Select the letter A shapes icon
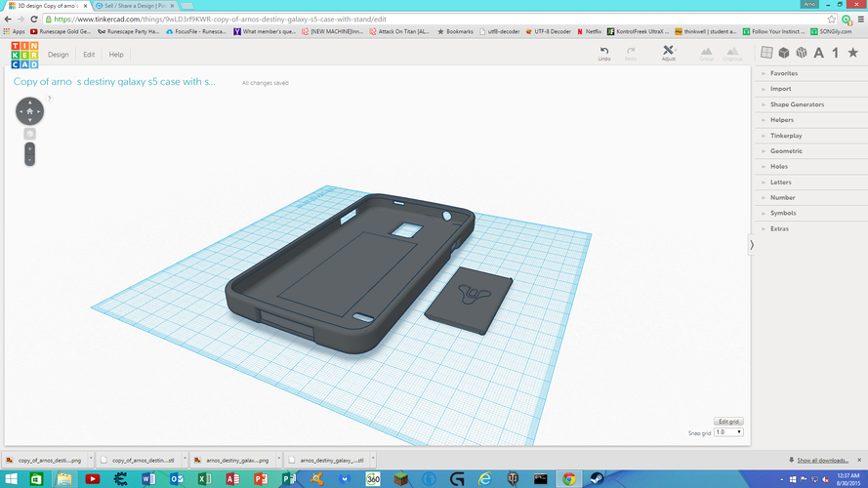This screenshot has height=488, width=868. (819, 53)
